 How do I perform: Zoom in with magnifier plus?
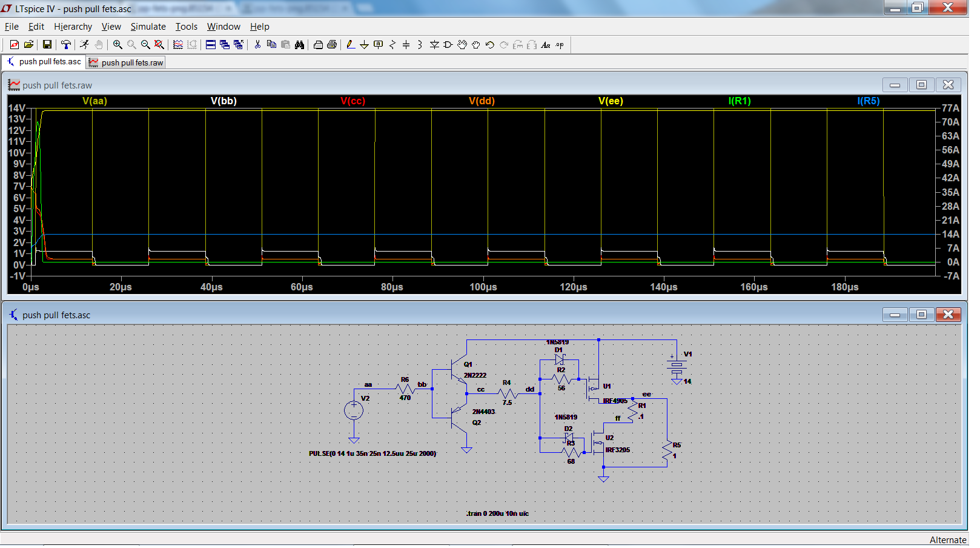pos(118,45)
